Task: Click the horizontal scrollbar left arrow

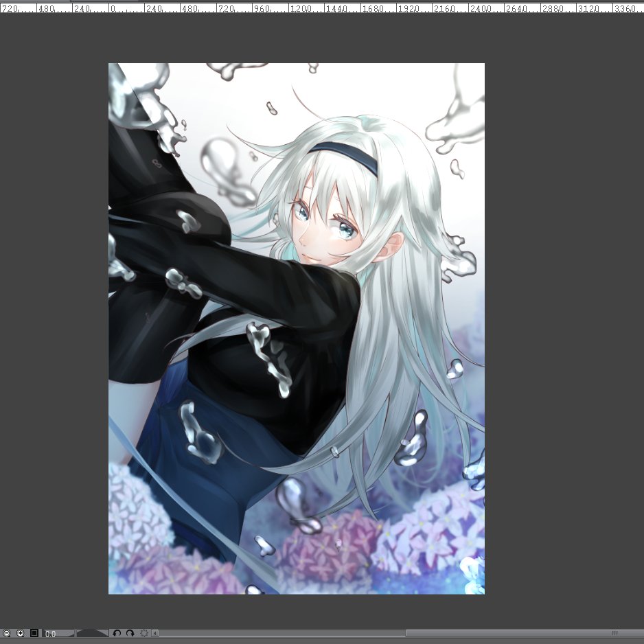Action: tap(155, 633)
